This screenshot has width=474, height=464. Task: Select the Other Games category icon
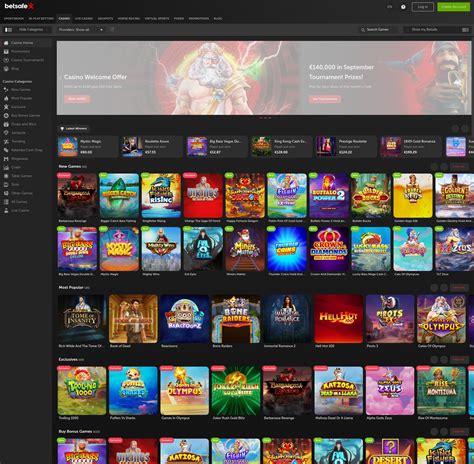(6, 193)
